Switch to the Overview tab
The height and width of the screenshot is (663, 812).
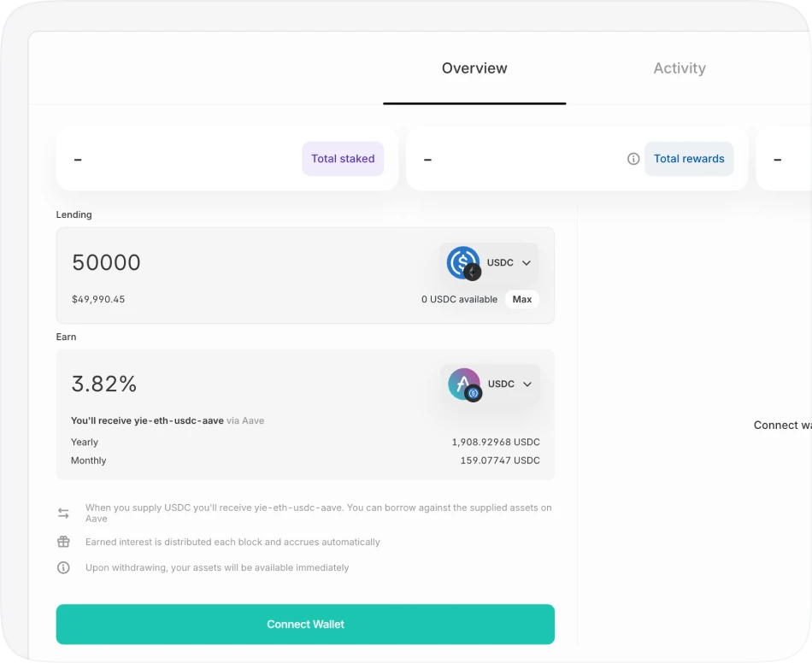pos(474,68)
